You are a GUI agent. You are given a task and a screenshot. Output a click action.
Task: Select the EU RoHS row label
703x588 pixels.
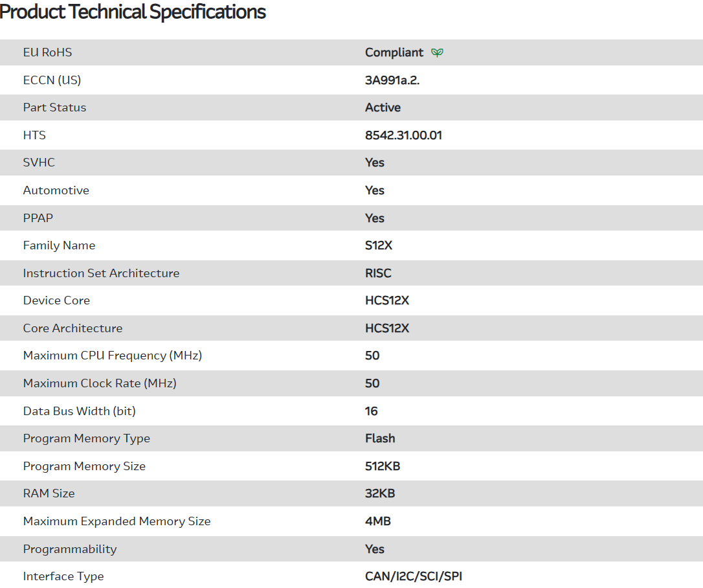click(x=47, y=52)
